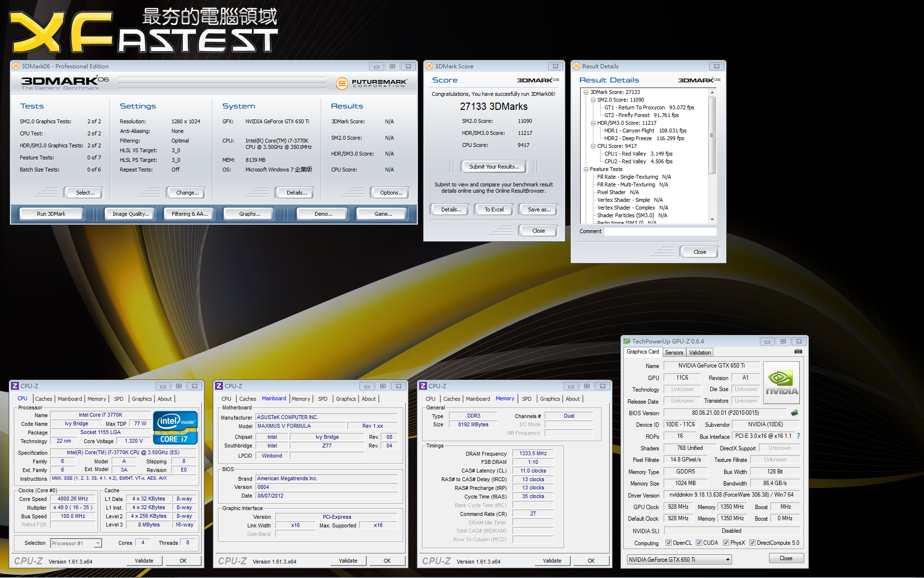Click the Driver Version field in GPU-Z

click(731, 495)
